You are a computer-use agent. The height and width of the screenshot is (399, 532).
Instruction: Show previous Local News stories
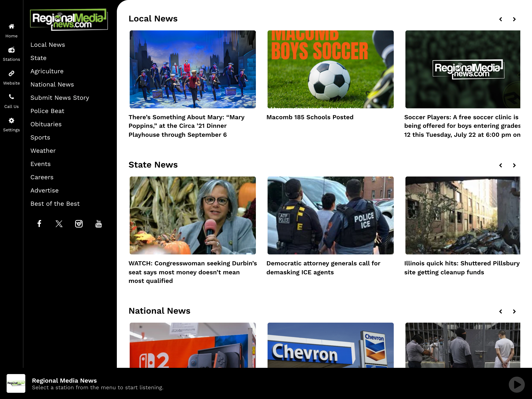pos(501,19)
